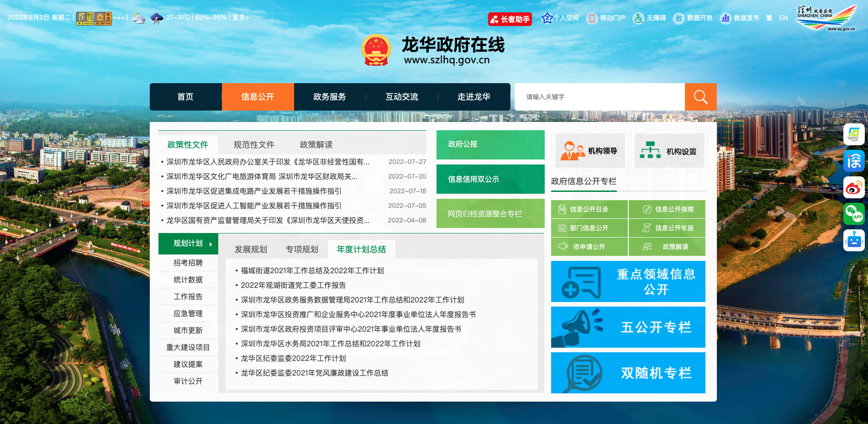Screen dimensions: 868x424
Task: Open the 重点领域信息公开 banner
Action: pos(628,281)
